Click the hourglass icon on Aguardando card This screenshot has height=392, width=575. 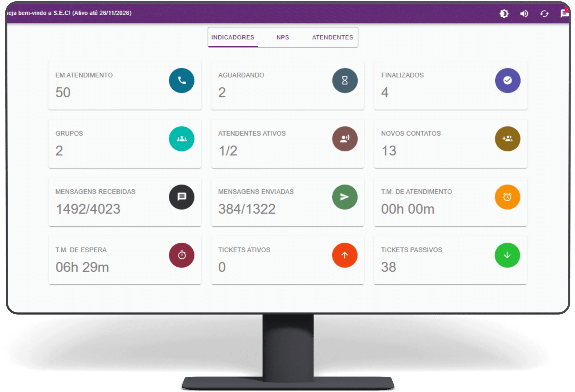pos(345,81)
